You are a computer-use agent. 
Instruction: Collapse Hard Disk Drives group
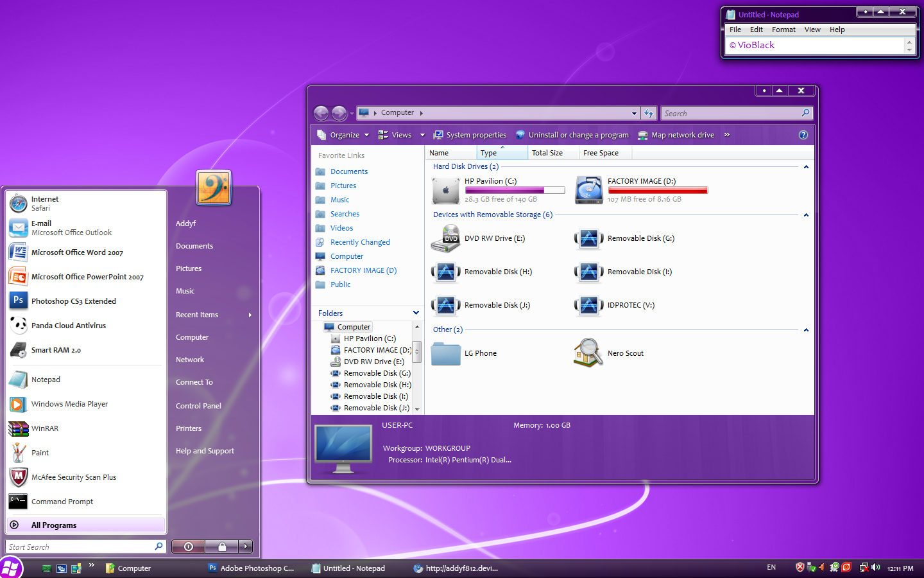[806, 167]
